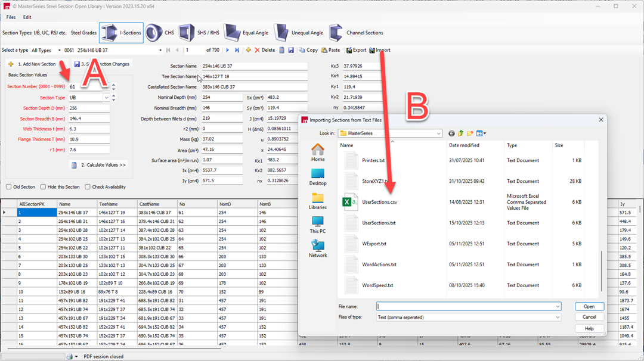The width and height of the screenshot is (644, 361).
Task: Open the Section Type dropdown
Action: pyautogui.click(x=107, y=98)
